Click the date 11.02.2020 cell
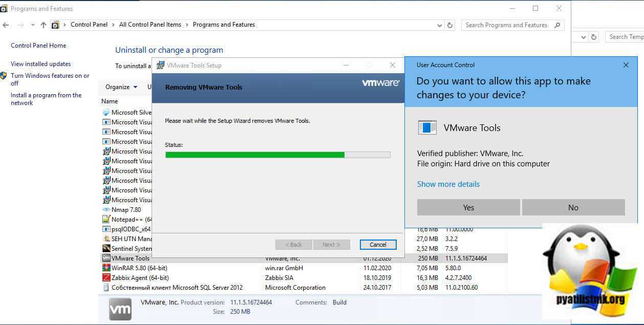 pos(377,268)
